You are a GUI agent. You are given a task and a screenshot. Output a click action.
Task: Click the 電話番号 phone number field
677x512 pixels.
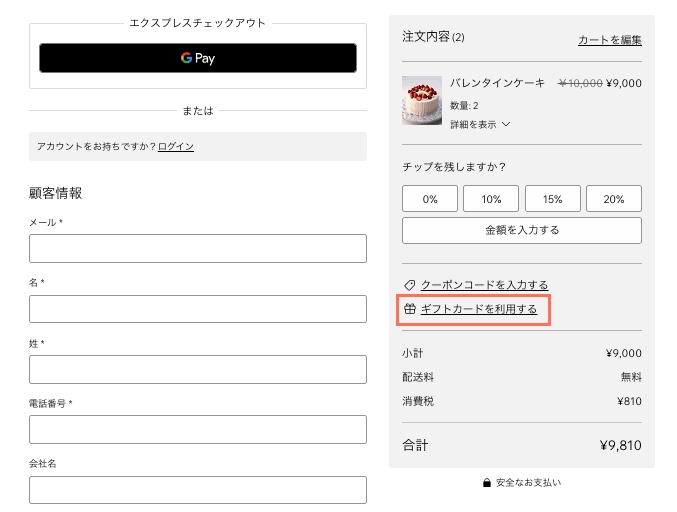point(198,430)
